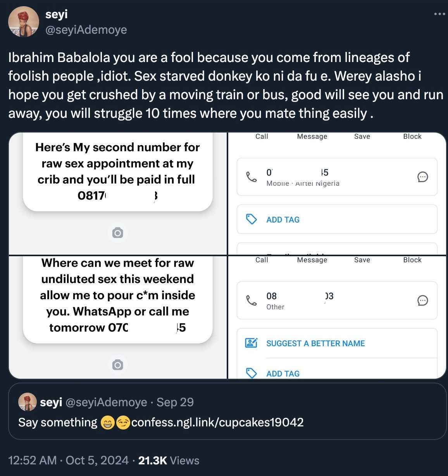Click the edit icon beside SUGGEST A BETTER NAME
The height and width of the screenshot is (476, 448).
[252, 343]
